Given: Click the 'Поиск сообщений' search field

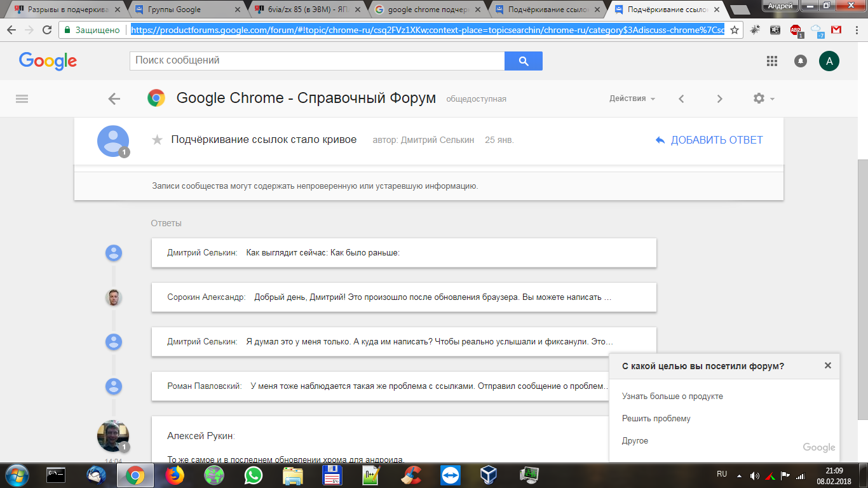Looking at the screenshot, I should 317,61.
